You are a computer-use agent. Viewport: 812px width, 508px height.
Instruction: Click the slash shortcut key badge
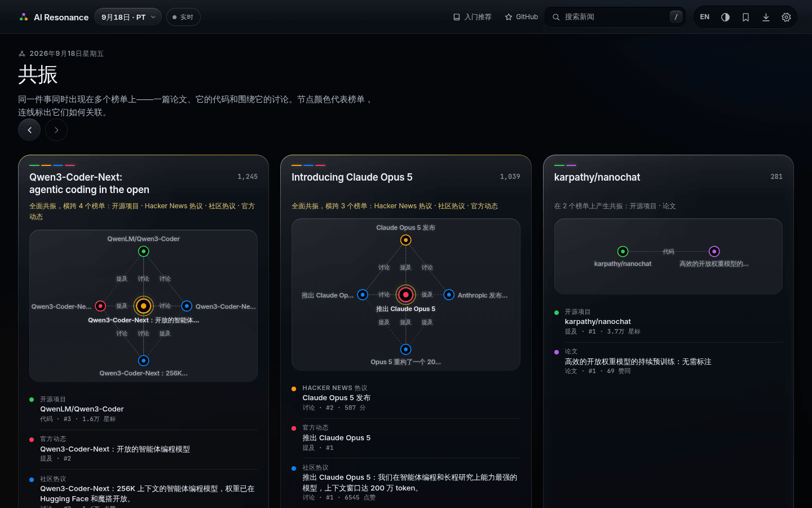pos(676,17)
